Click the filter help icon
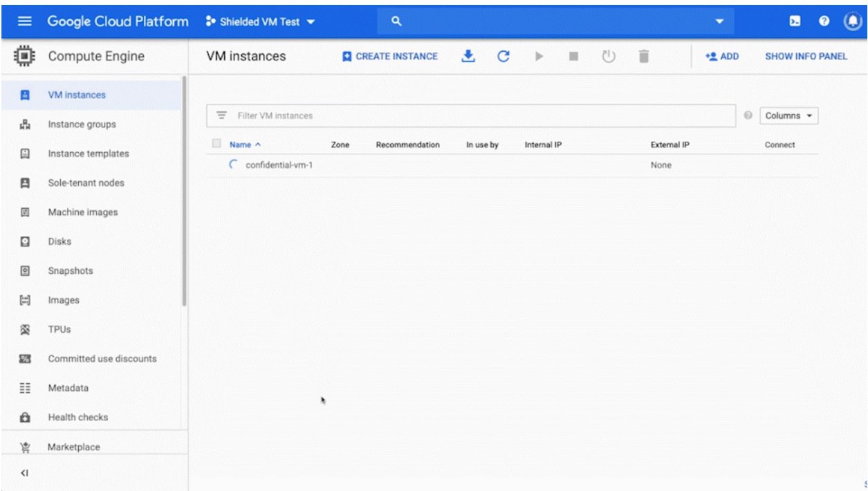This screenshot has width=868, height=491. 748,115
